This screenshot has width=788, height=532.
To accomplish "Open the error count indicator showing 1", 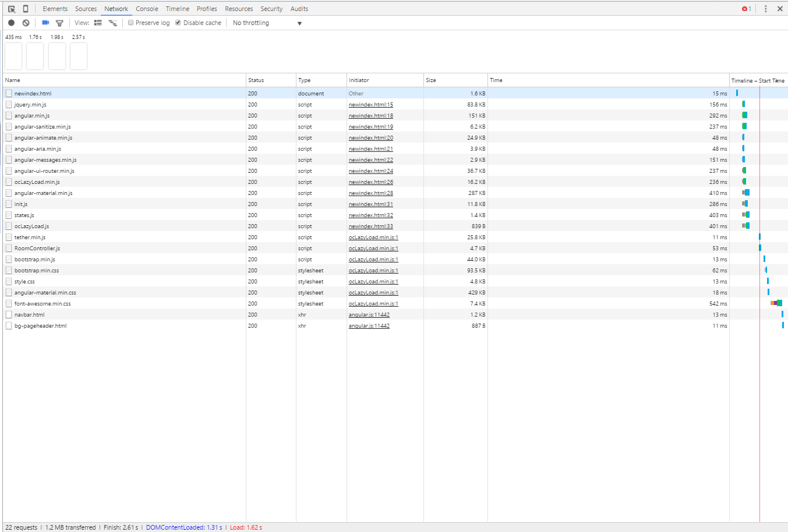I will pyautogui.click(x=747, y=9).
